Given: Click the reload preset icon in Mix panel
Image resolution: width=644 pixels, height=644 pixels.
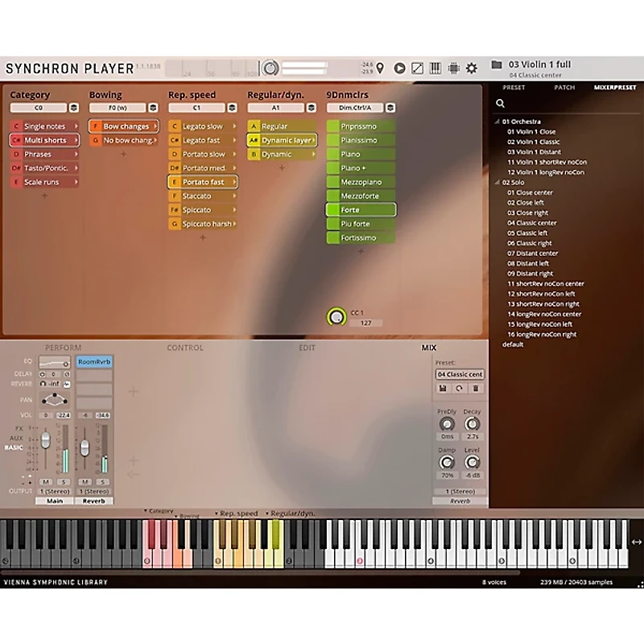Looking at the screenshot, I should (459, 388).
